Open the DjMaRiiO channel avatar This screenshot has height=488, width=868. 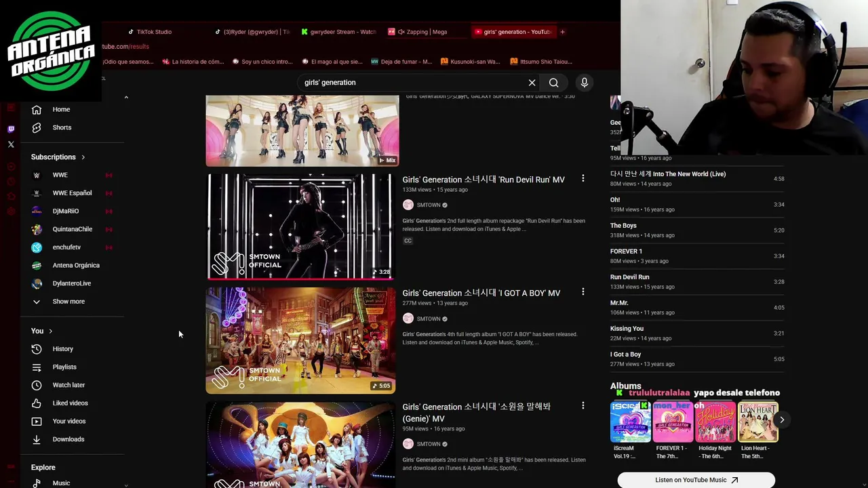pos(37,211)
